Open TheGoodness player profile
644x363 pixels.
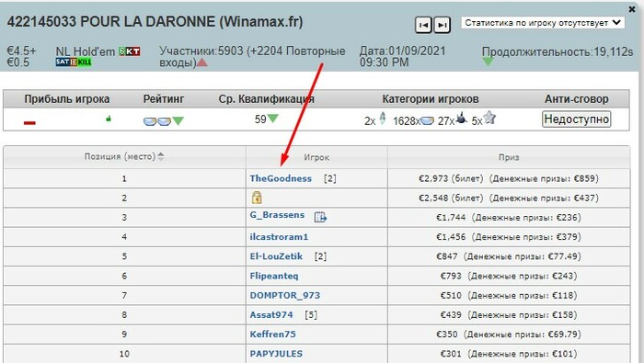click(281, 178)
